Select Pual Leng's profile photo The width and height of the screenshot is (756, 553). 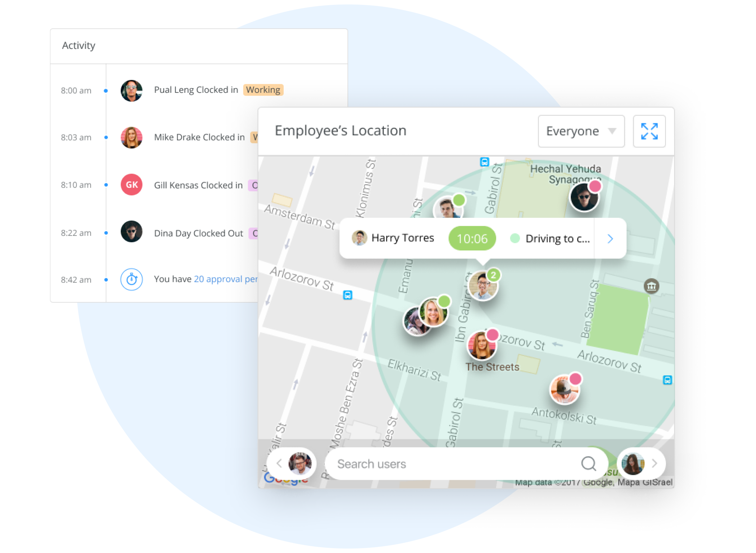tap(131, 91)
